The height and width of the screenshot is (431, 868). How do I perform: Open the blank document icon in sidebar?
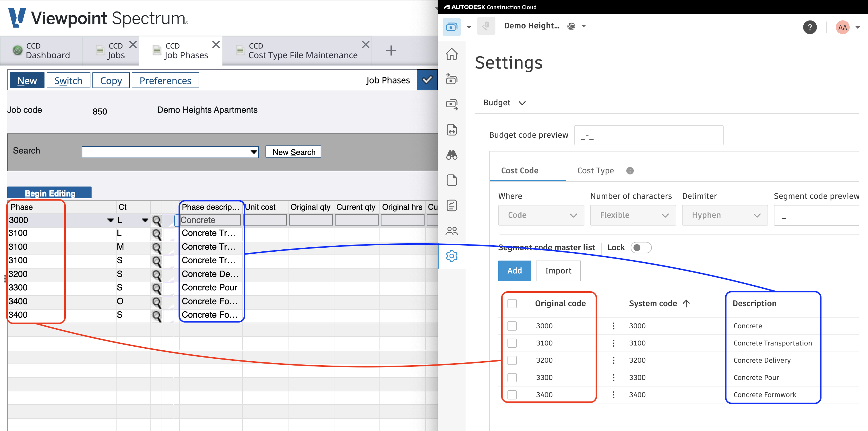click(x=452, y=180)
